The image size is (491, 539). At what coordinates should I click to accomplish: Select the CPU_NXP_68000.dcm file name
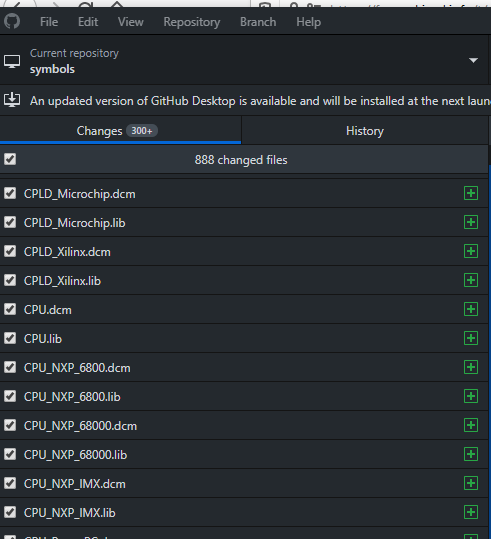[x=80, y=426]
